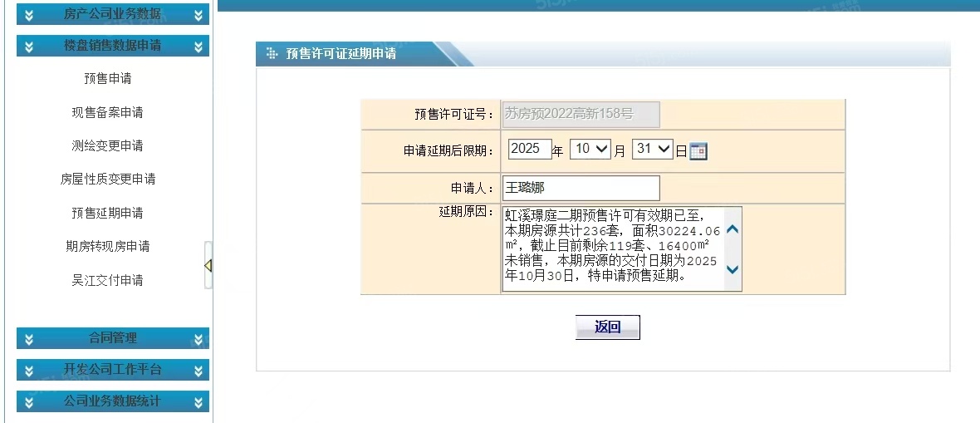Go to 吴江交付申请 page
980x423 pixels.
point(107,280)
